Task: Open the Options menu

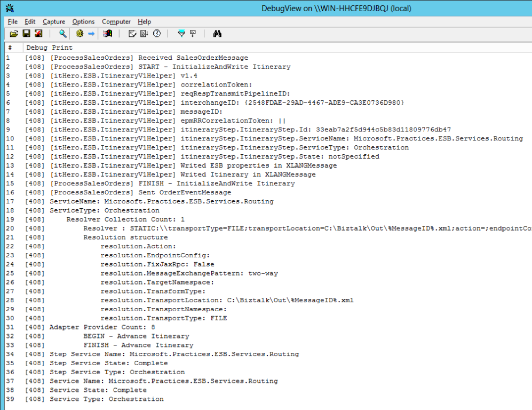Action: tap(83, 22)
